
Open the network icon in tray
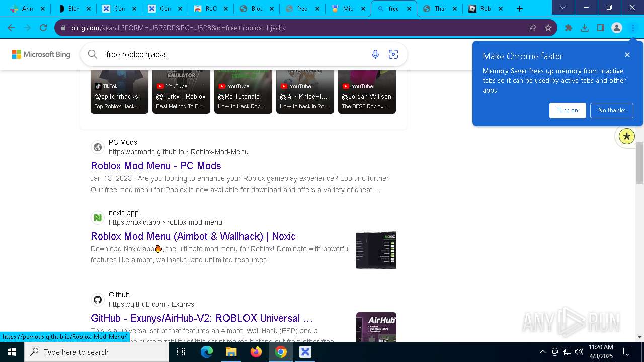(x=567, y=352)
